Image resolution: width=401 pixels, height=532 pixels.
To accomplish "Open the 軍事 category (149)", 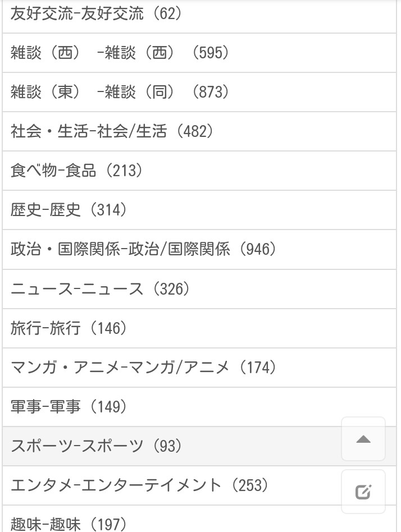I will coord(69,406).
